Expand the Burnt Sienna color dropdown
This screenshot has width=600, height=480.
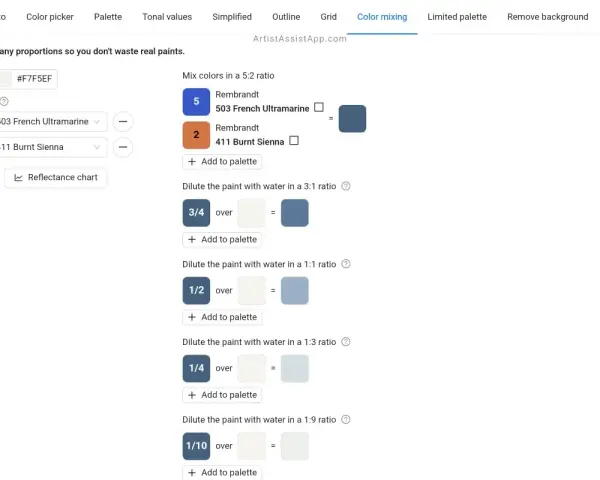53,147
